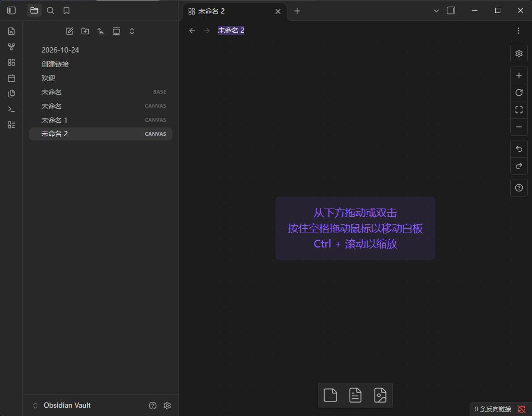The width and height of the screenshot is (532, 416).
Task: Toggle auto-reveal current file icon
Action: (x=116, y=31)
